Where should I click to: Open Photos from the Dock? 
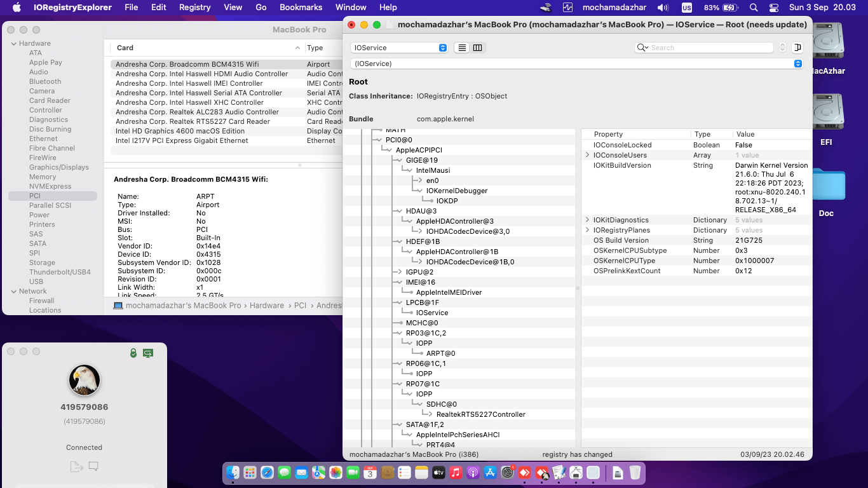point(336,473)
